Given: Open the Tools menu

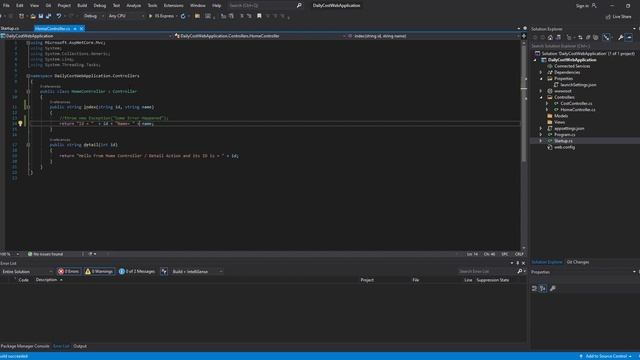Looking at the screenshot, I should pyautogui.click(x=152, y=6).
